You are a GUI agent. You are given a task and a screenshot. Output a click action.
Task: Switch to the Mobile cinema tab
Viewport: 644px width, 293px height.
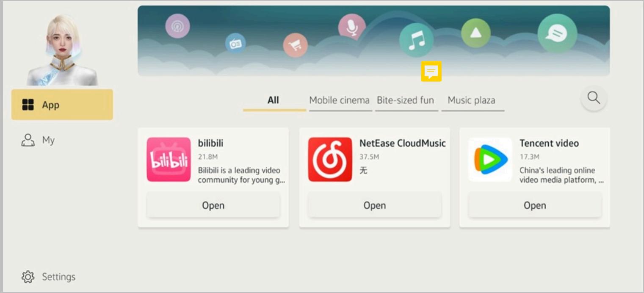click(x=340, y=101)
